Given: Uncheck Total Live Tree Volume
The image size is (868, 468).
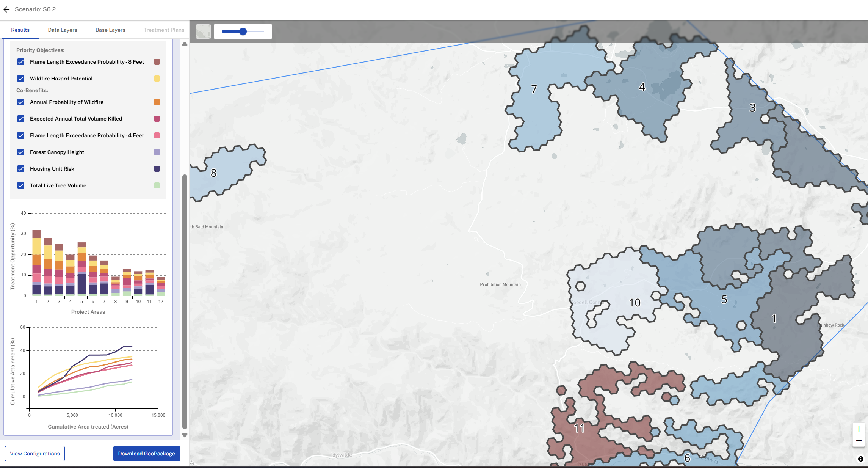Looking at the screenshot, I should (21, 185).
